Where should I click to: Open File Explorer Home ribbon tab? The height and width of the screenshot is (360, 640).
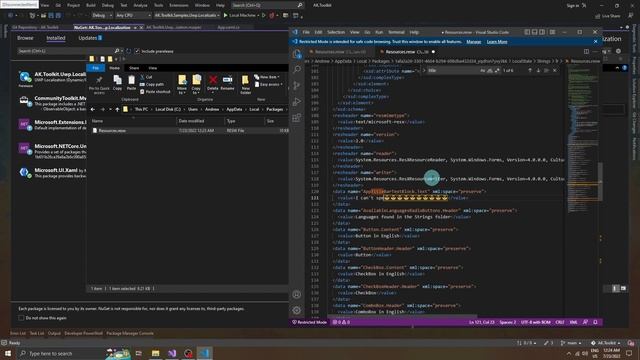point(114,68)
